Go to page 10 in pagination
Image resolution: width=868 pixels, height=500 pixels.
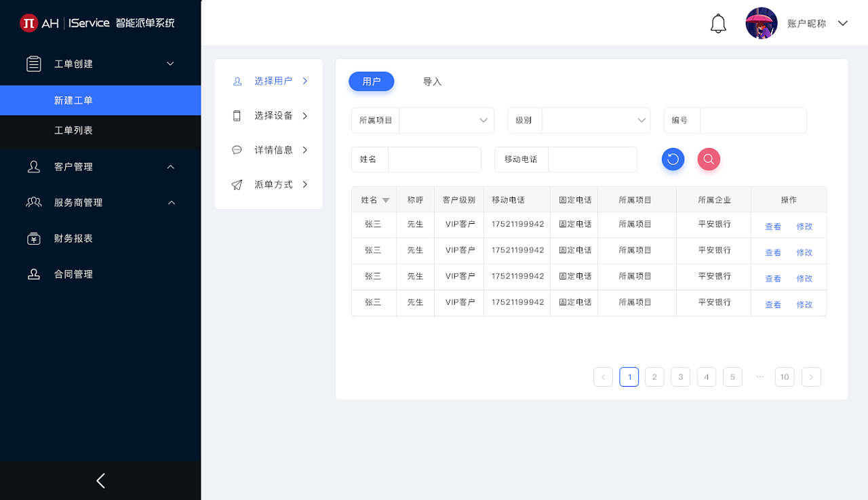785,377
